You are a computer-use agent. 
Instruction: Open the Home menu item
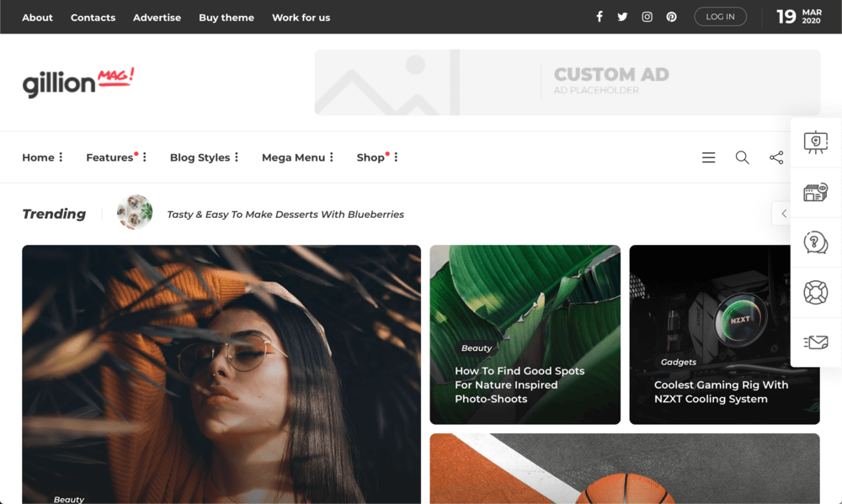[38, 157]
